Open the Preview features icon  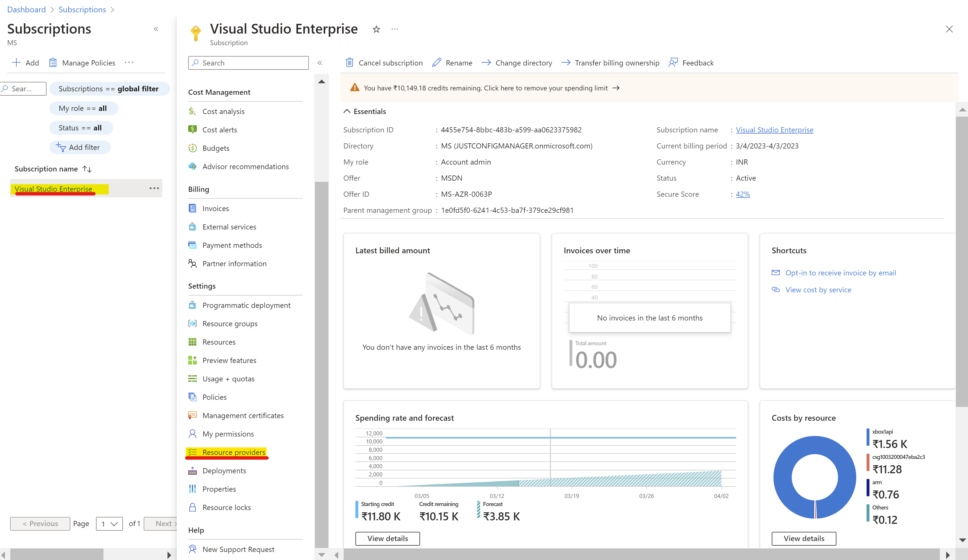(x=193, y=360)
